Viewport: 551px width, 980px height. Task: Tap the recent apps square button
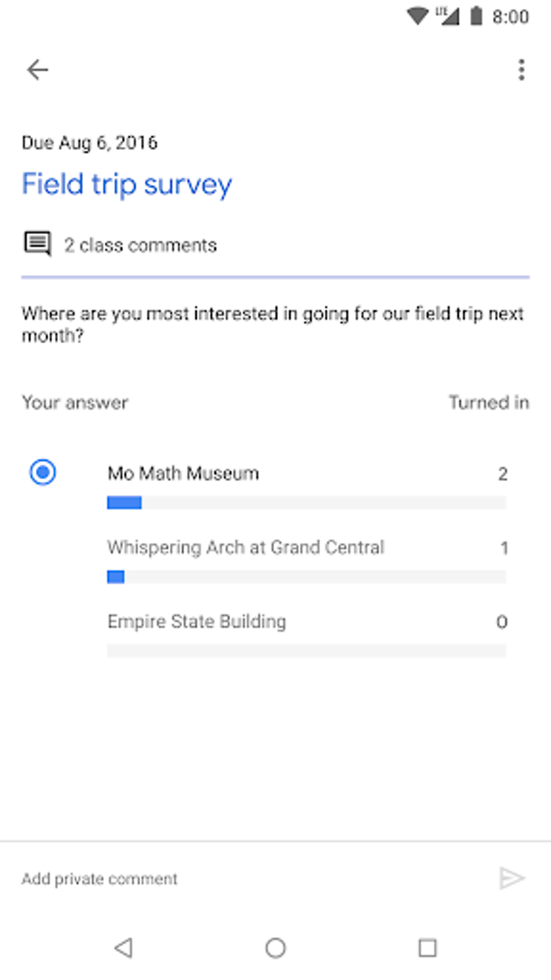pyautogui.click(x=427, y=948)
